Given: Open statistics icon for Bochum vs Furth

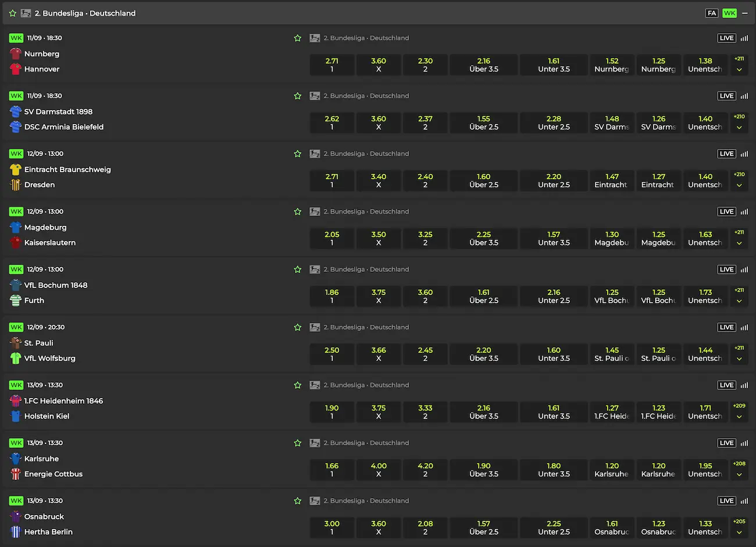Looking at the screenshot, I should [744, 269].
